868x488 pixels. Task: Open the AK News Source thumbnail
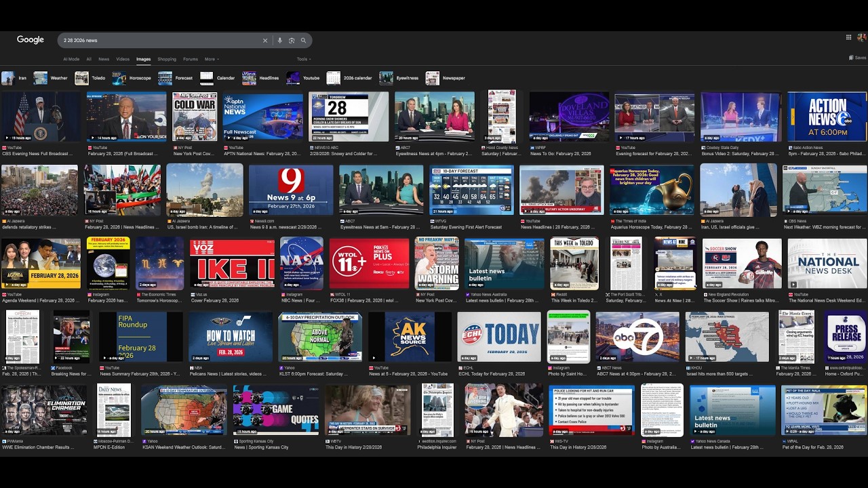pos(410,336)
